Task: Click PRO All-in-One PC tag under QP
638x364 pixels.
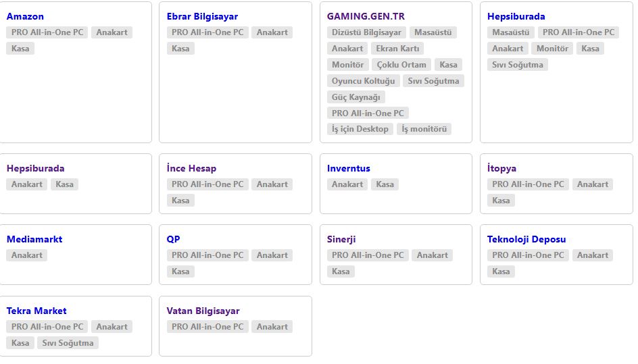Action: pyautogui.click(x=207, y=255)
